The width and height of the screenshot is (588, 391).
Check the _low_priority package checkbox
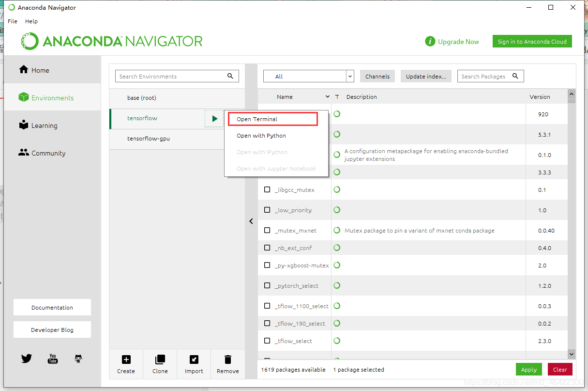tap(267, 210)
